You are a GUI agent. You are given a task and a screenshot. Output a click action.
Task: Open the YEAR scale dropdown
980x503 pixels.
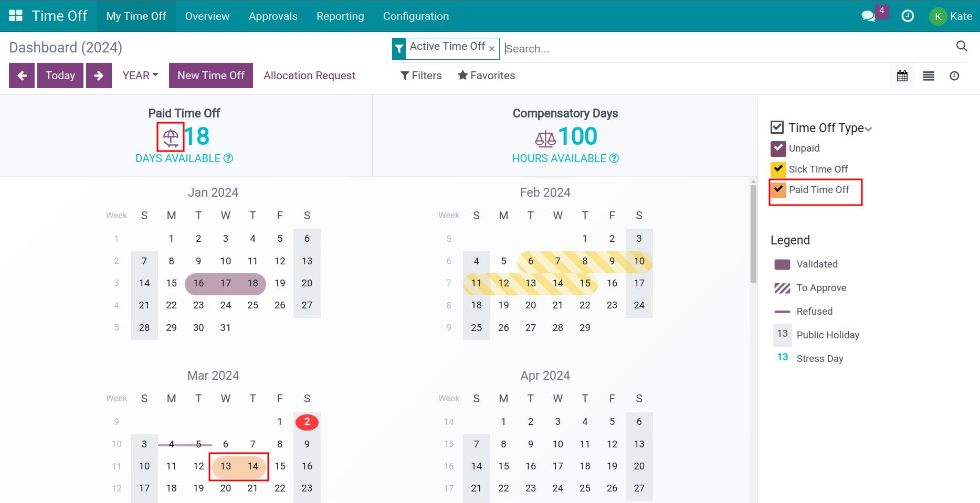pyautogui.click(x=140, y=76)
